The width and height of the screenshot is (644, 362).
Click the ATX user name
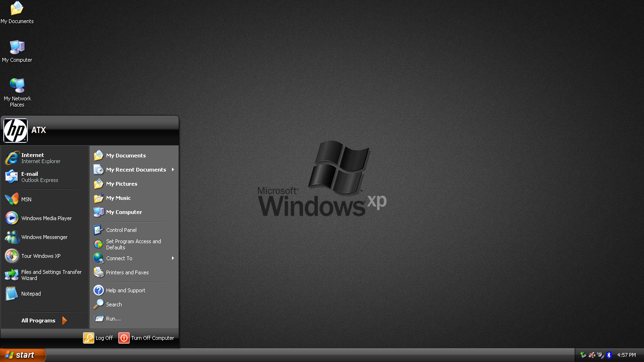[x=39, y=130]
